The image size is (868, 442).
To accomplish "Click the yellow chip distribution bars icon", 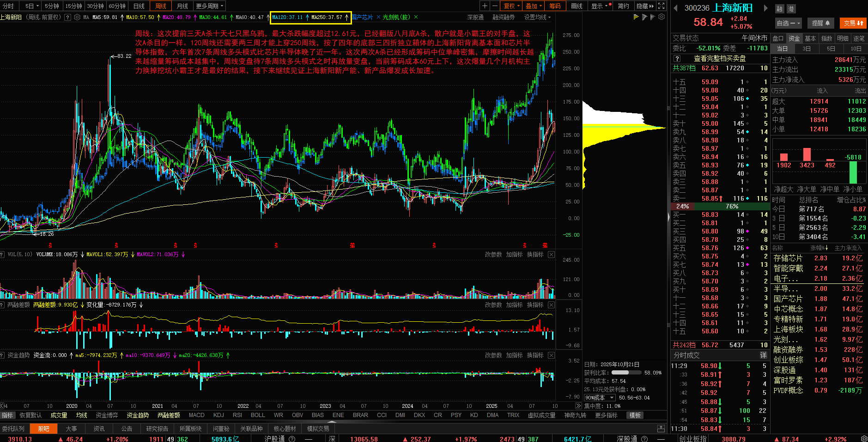I will 636,17.
